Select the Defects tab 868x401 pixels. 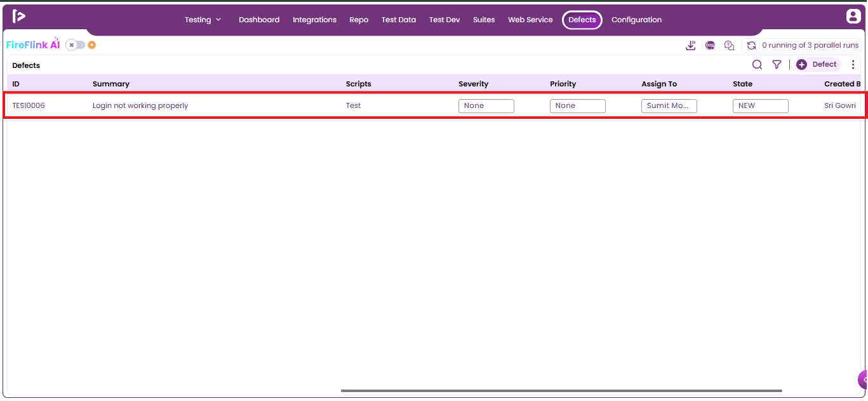click(x=582, y=20)
